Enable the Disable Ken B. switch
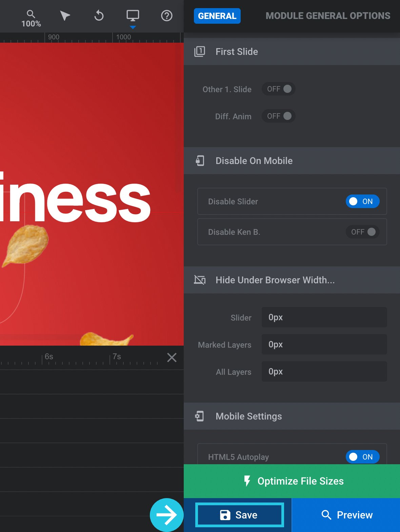 pos(362,232)
